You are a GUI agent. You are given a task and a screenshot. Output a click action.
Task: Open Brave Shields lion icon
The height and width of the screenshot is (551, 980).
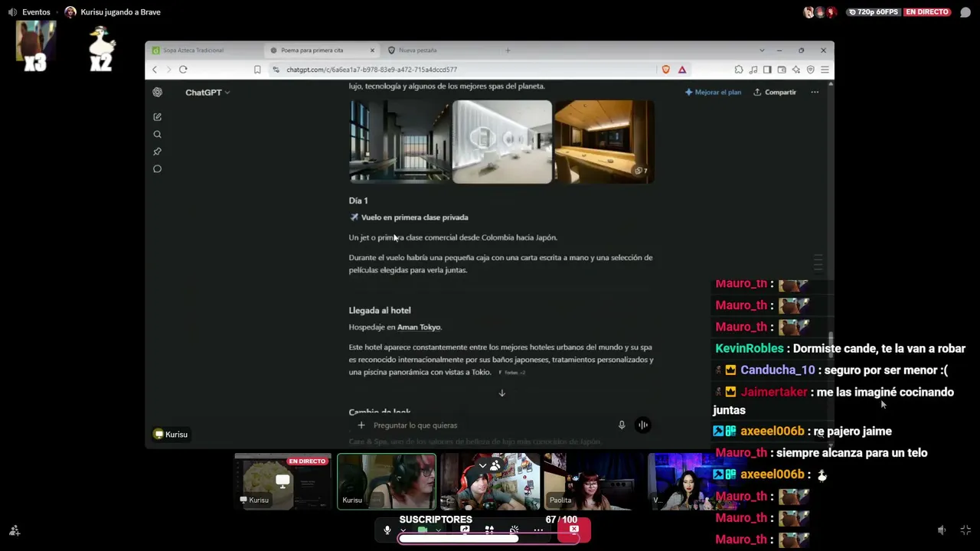[x=665, y=70]
